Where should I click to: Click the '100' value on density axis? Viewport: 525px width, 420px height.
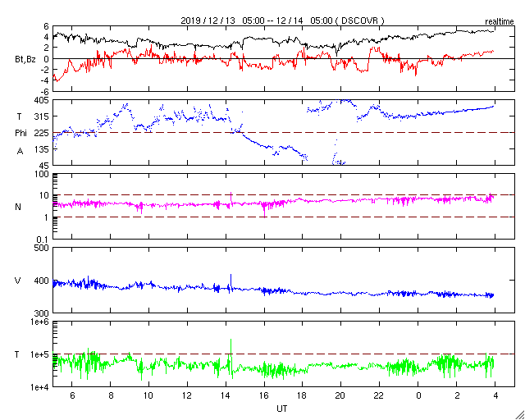point(43,175)
